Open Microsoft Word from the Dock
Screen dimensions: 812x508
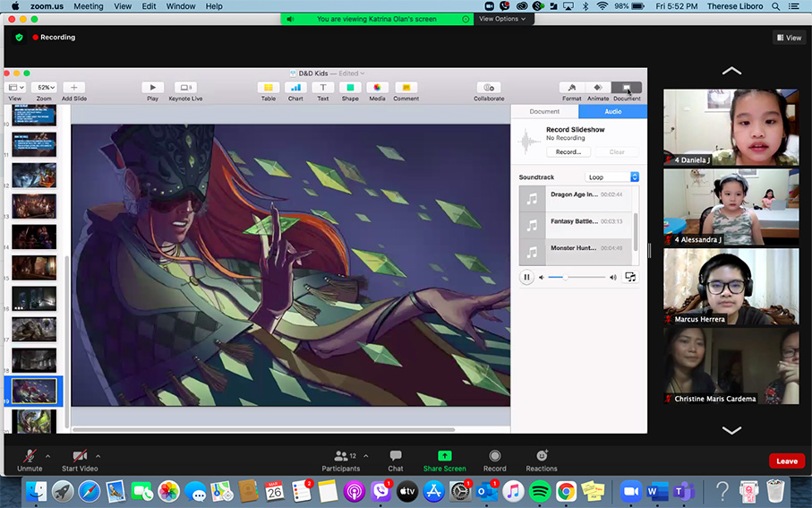657,490
